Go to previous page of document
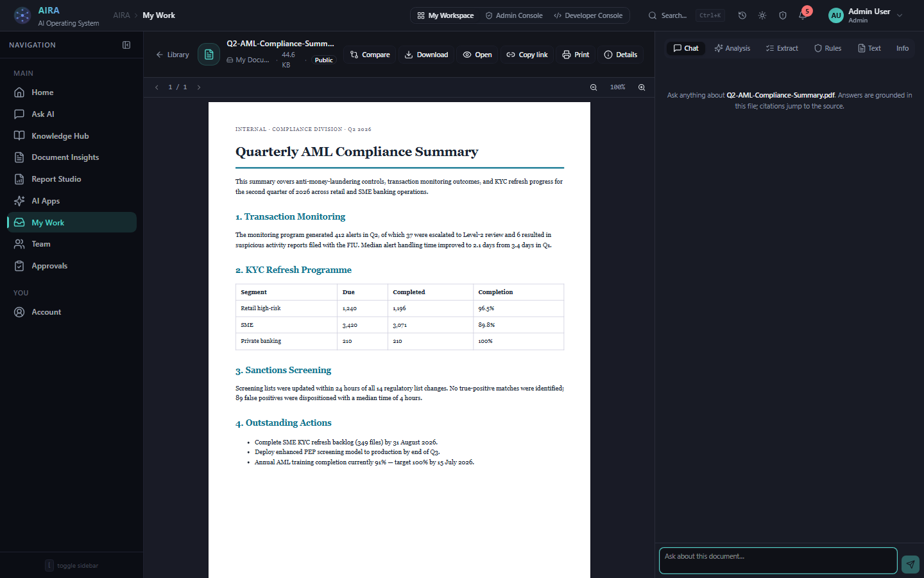The width and height of the screenshot is (924, 578). (x=157, y=87)
